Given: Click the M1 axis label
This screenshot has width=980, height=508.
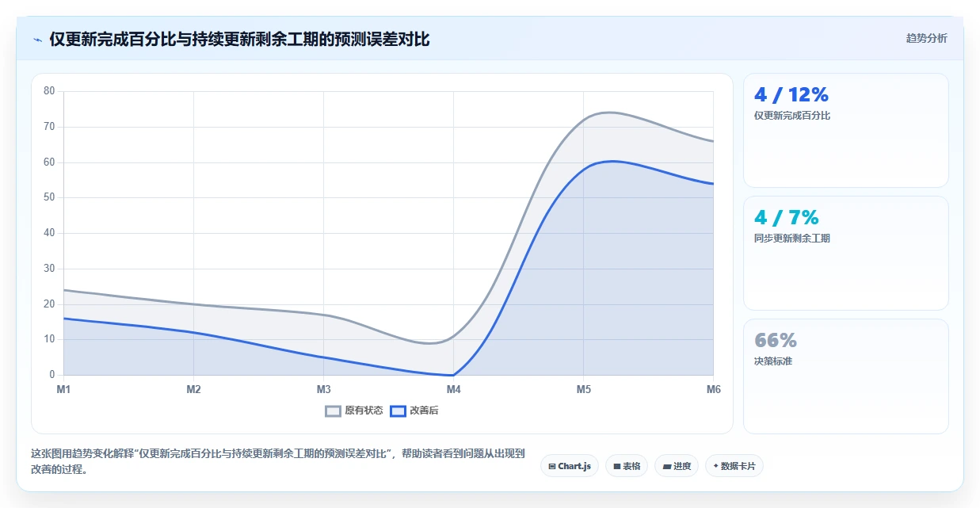Looking at the screenshot, I should pos(63,389).
